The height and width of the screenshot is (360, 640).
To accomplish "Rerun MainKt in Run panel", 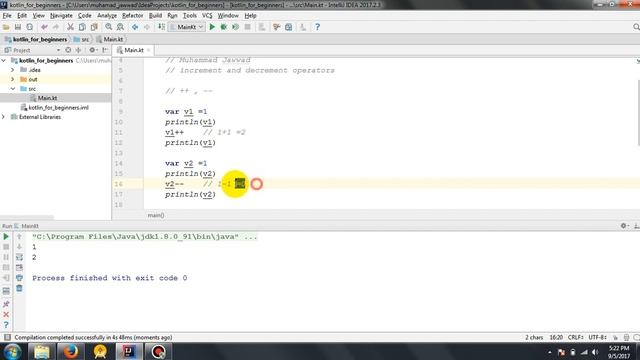I will [6, 236].
